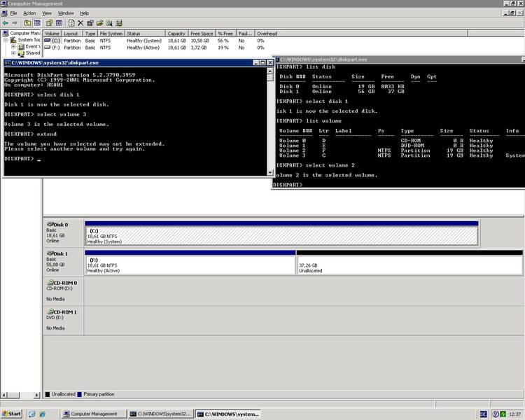Click the 'Healthy (Active)' status cell
Viewport: 525px width, 420px height.
coord(143,48)
